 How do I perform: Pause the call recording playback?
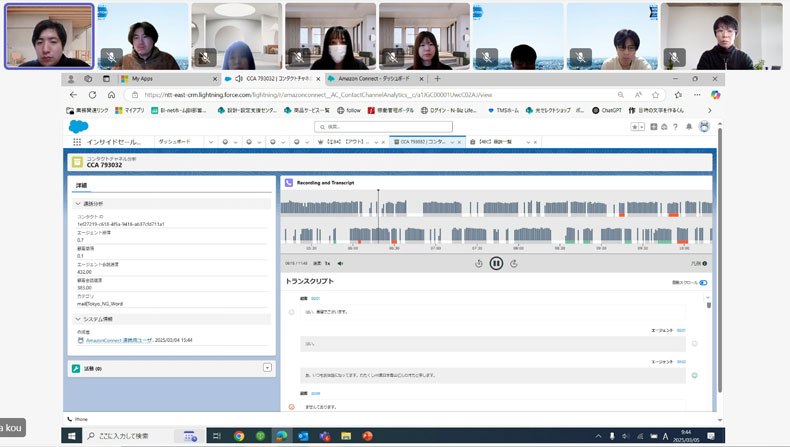tap(496, 263)
